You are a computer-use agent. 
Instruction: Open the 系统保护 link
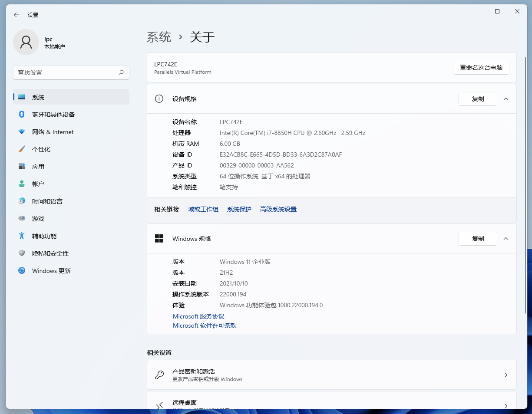(x=239, y=209)
